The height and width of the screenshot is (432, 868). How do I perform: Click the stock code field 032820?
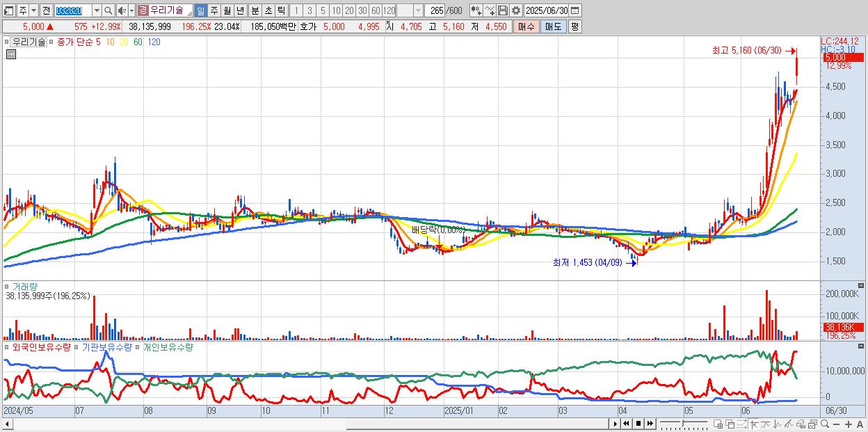point(72,10)
